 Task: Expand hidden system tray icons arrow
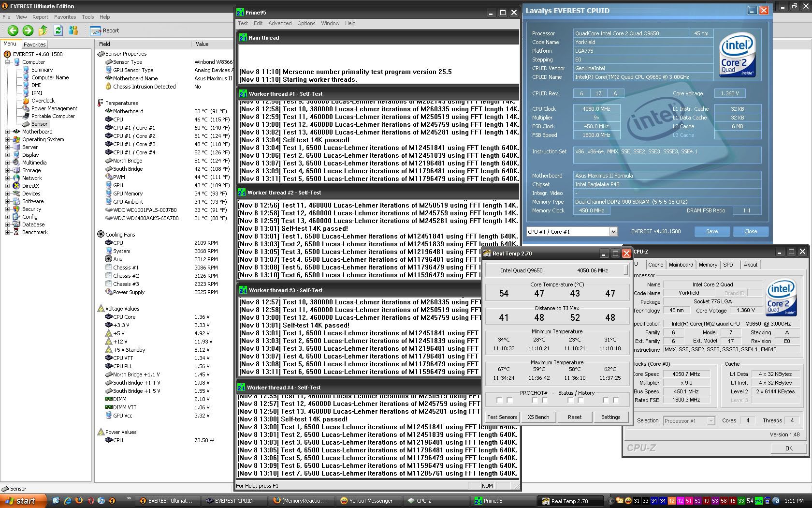pos(610,501)
